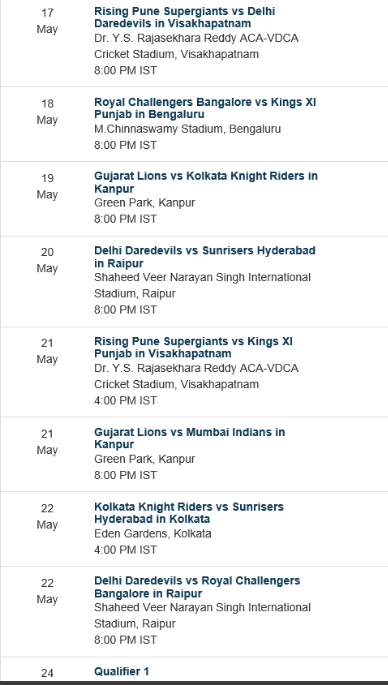Click Green Park venue under Kolkata Knight Riders match
The image size is (388, 685).
[x=145, y=203]
